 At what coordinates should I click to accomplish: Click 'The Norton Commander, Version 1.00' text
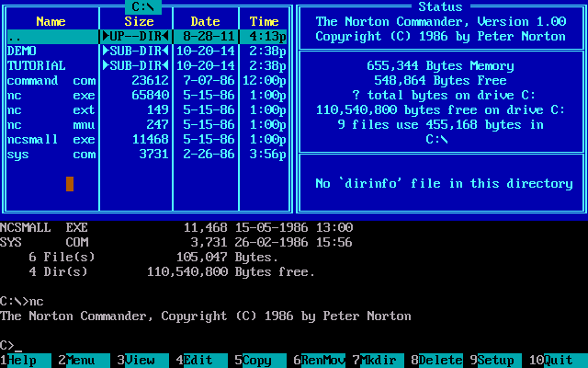(x=441, y=21)
